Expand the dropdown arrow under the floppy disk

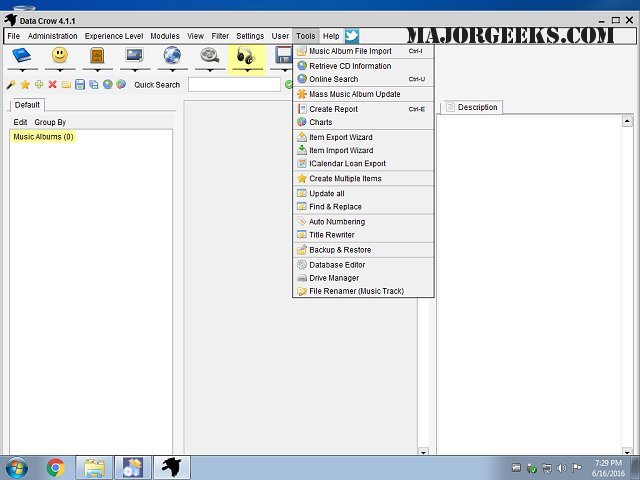click(x=284, y=70)
